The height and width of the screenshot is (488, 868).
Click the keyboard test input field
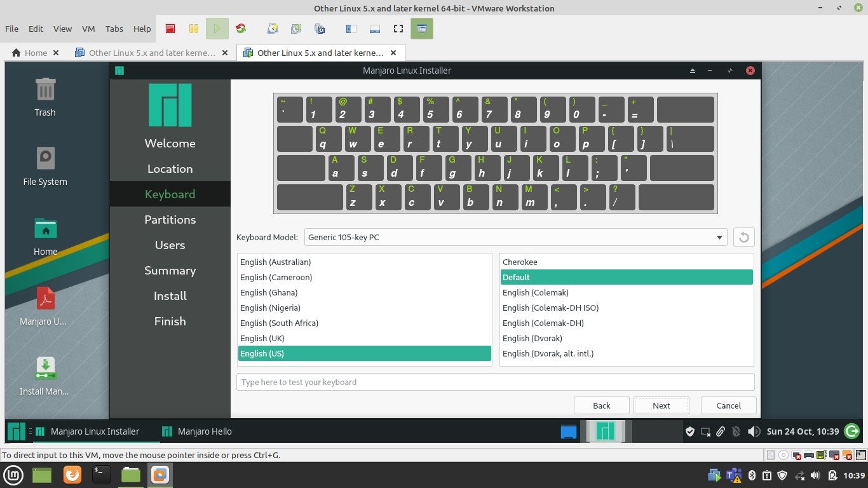(496, 382)
